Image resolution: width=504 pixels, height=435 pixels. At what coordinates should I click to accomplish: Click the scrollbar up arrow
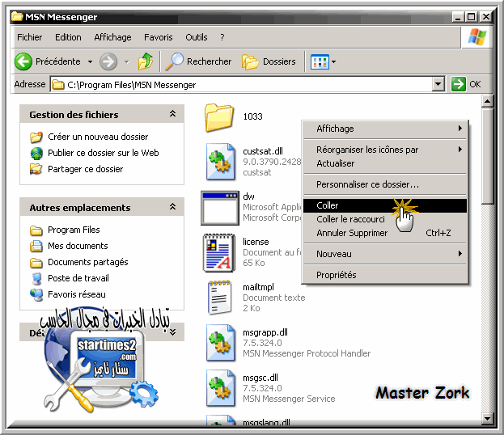coord(487,102)
